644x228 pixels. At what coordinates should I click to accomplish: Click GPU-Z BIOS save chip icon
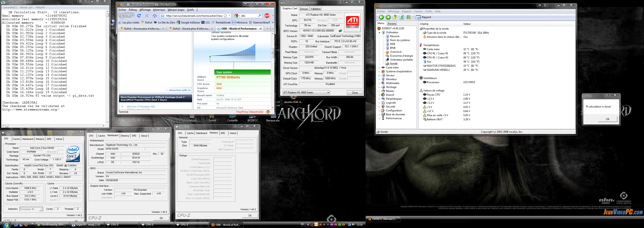pyautogui.click(x=340, y=31)
